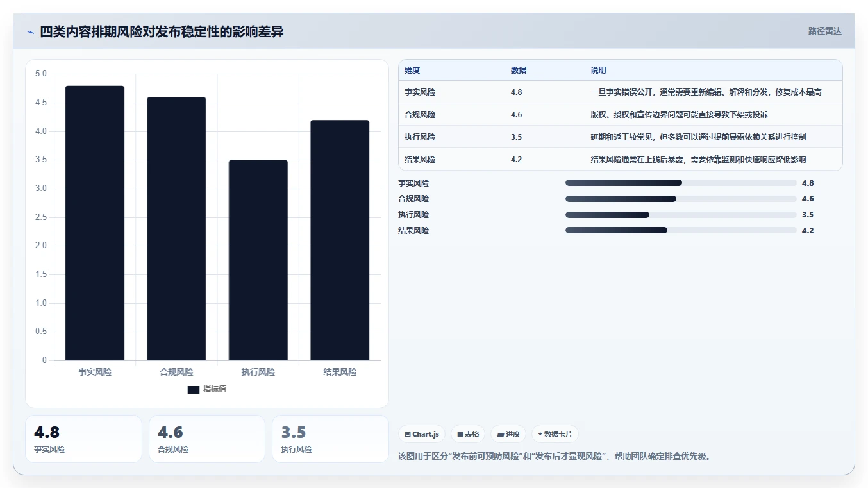Click the 维度 column header
This screenshot has width=868, height=488.
pyautogui.click(x=412, y=71)
